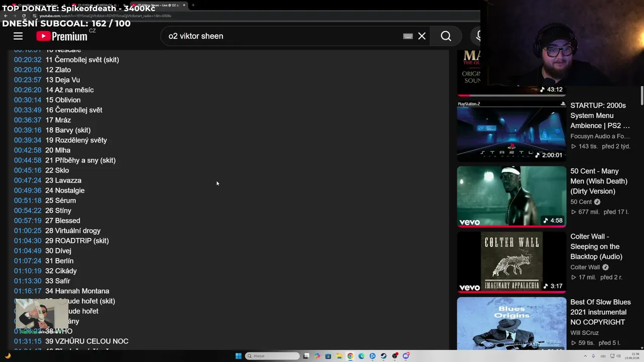Open Task View on the taskbar
Viewport: 644px width, 362px height.
[x=306, y=356]
